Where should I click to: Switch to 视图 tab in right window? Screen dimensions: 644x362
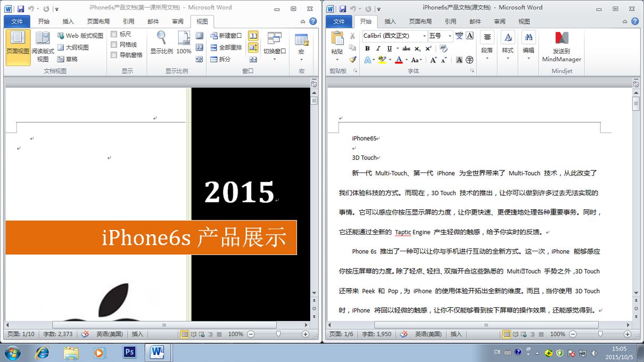point(524,21)
